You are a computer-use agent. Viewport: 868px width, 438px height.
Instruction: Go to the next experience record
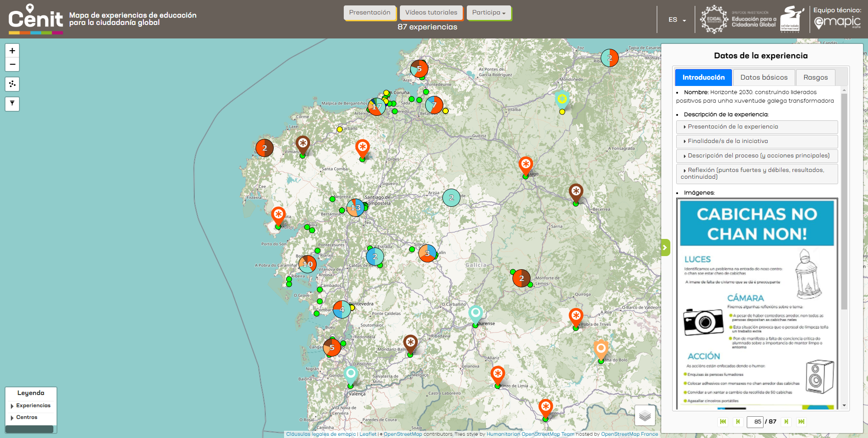787,422
